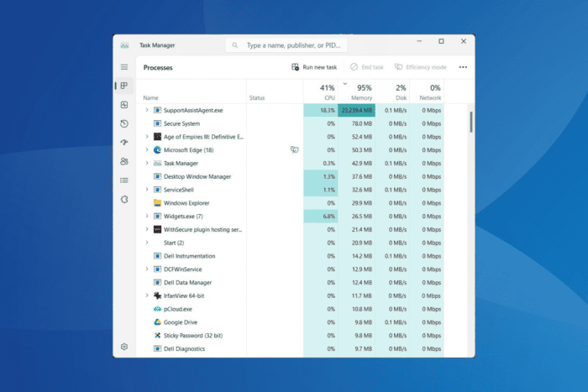Select the Dell Data Manager row
588x392 pixels.
291,282
